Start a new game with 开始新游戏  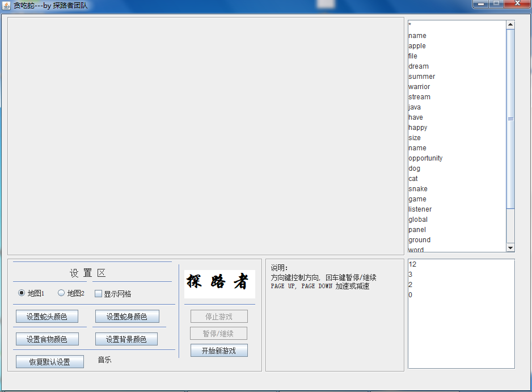[219, 351]
